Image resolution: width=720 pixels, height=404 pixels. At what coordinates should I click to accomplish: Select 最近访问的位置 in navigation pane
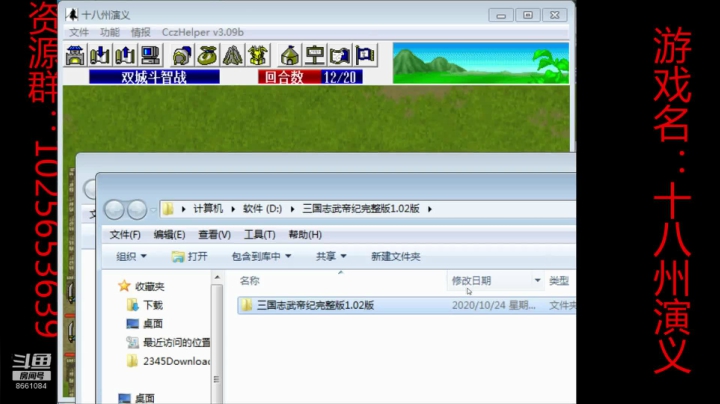[x=177, y=342]
